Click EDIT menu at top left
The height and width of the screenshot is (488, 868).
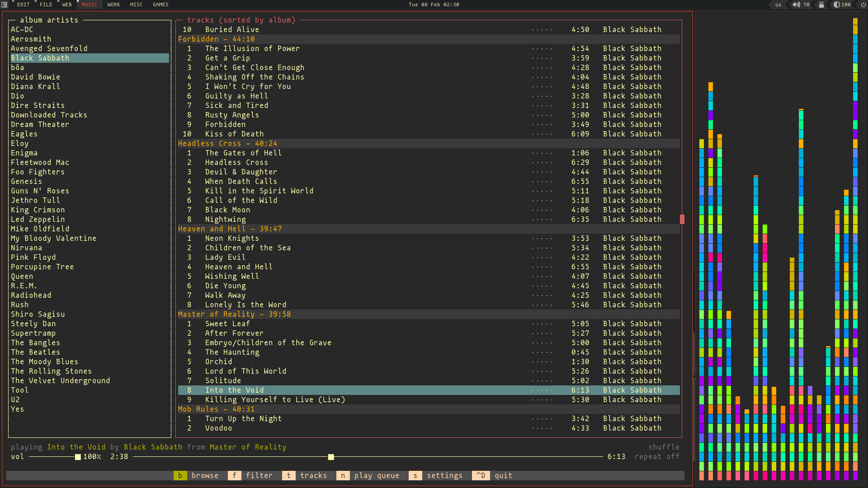click(23, 5)
